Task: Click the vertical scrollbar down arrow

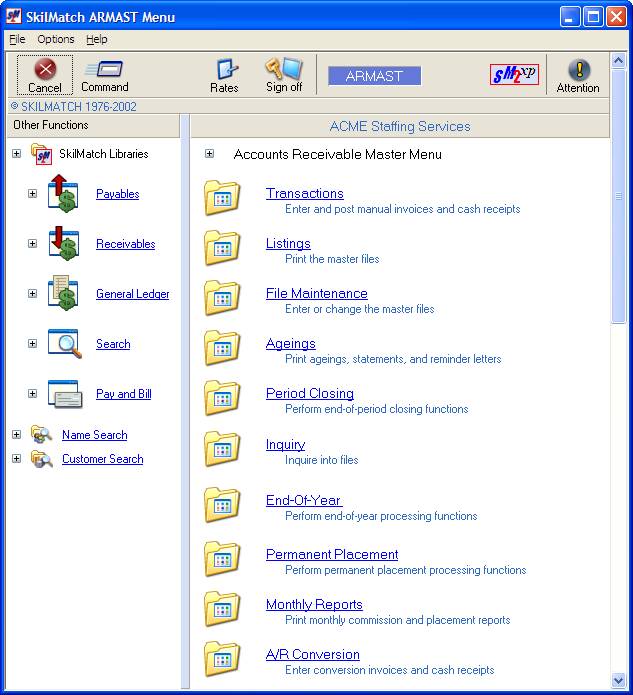Action: (618, 679)
